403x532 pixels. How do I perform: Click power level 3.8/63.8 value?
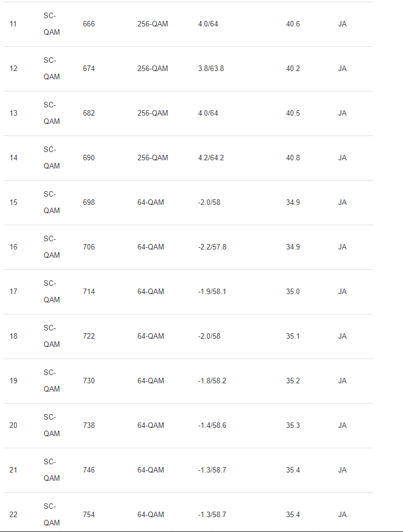211,68
